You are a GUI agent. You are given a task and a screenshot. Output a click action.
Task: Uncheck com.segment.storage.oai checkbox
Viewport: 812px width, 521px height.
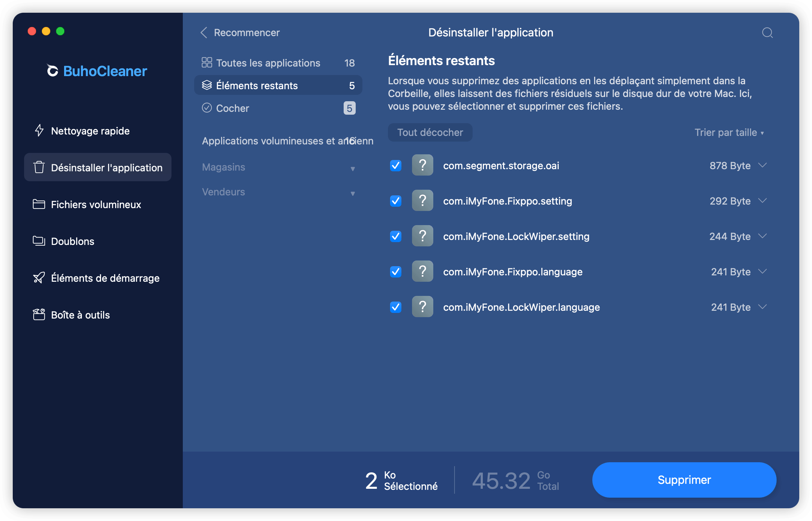396,165
